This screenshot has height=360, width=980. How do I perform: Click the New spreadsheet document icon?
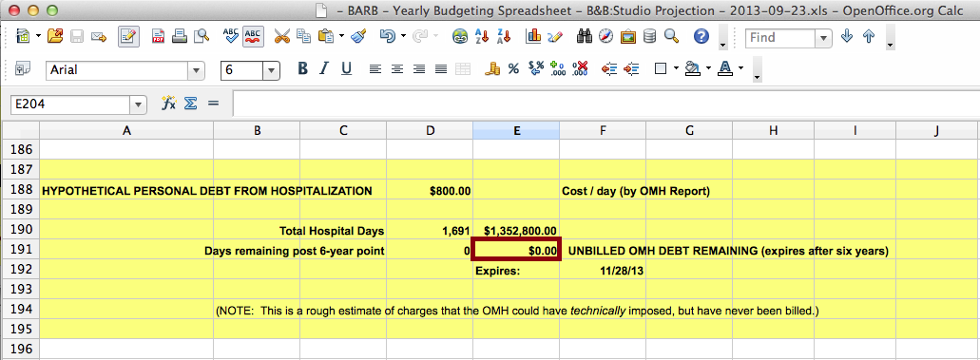point(23,36)
